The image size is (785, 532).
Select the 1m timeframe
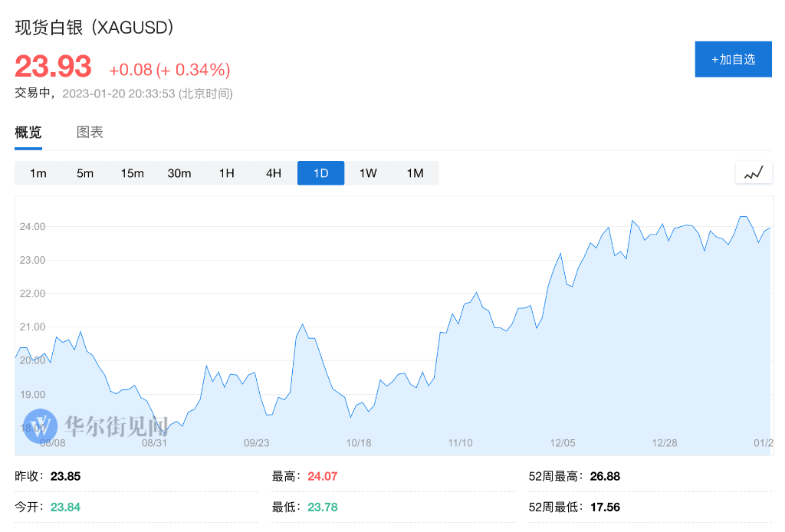coord(38,173)
